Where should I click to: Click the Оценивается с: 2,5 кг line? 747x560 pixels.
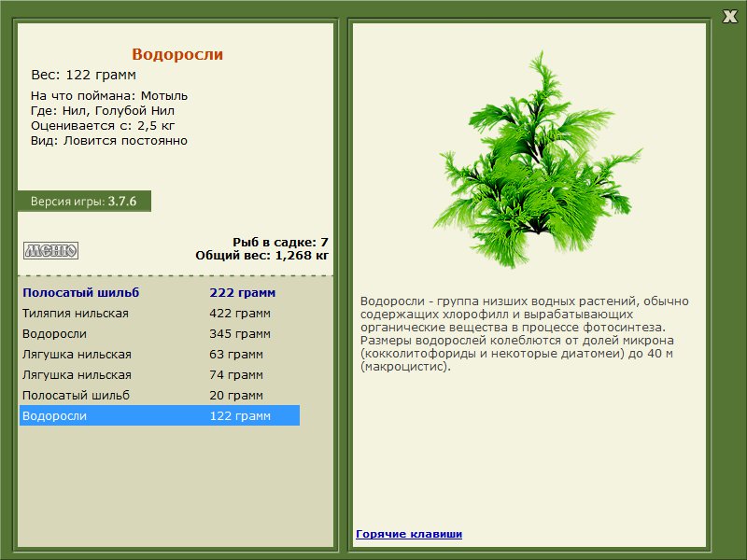tap(103, 126)
